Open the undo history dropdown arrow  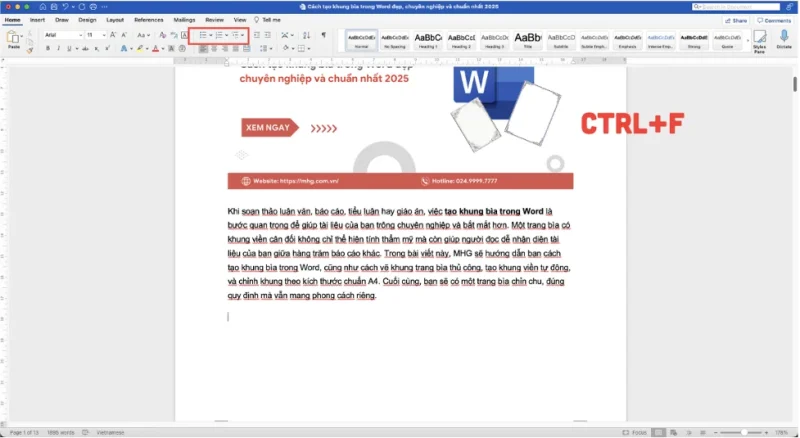point(73,7)
